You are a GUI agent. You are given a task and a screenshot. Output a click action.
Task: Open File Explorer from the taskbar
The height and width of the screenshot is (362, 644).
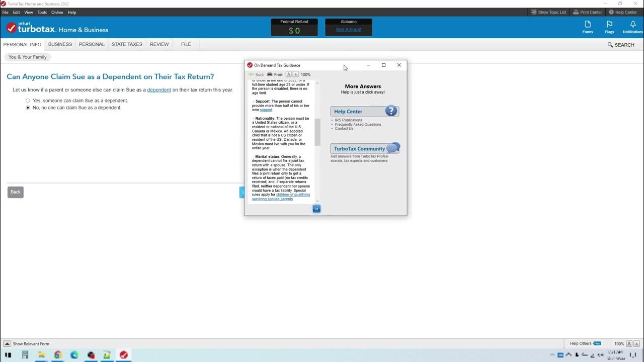[x=41, y=355]
